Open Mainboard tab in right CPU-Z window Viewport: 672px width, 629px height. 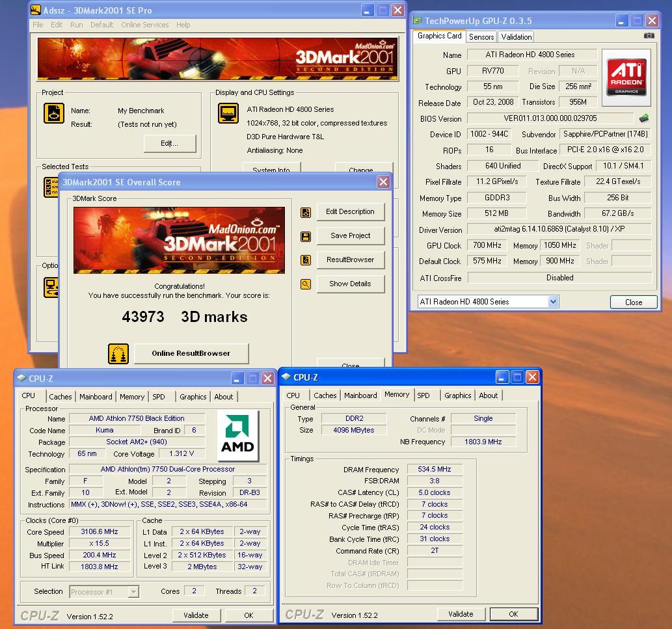point(360,395)
